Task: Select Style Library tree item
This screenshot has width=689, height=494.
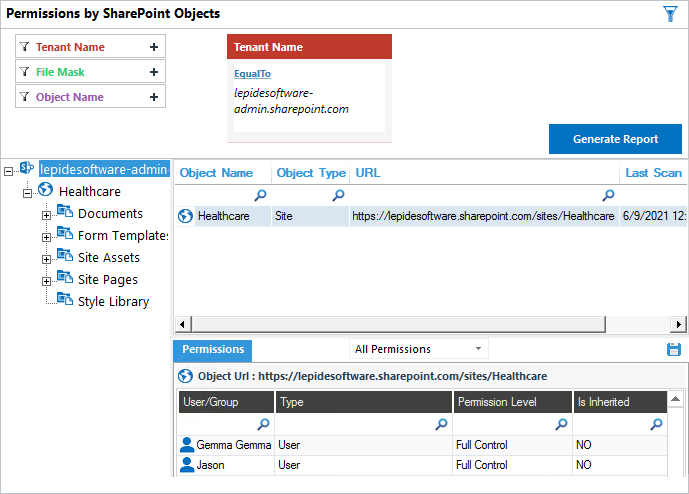Action: [113, 301]
